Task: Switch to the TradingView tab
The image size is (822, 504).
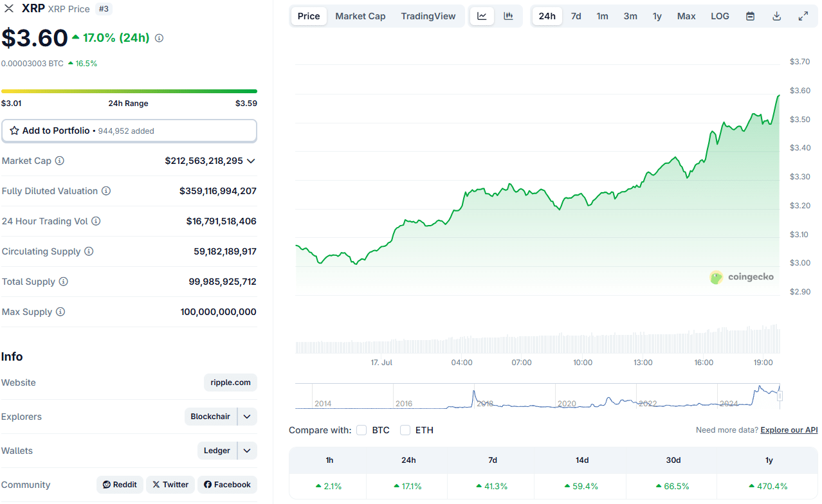Action: [428, 15]
